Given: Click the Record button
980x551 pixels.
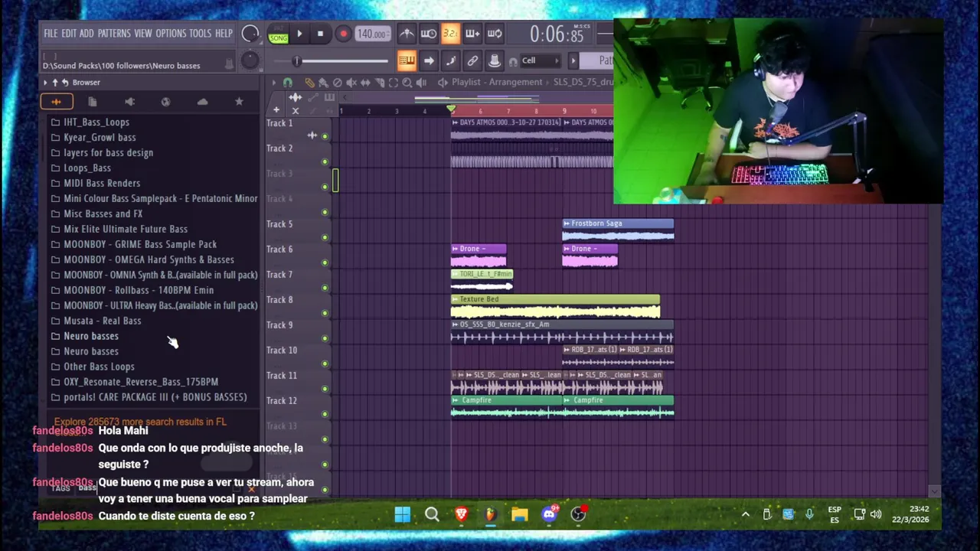Looking at the screenshot, I should 343,34.
